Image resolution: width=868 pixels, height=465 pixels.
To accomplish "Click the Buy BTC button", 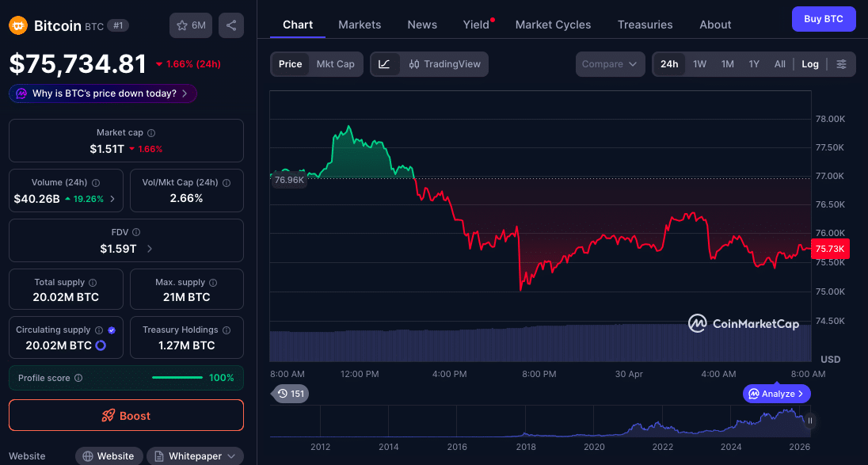I will tap(824, 18).
